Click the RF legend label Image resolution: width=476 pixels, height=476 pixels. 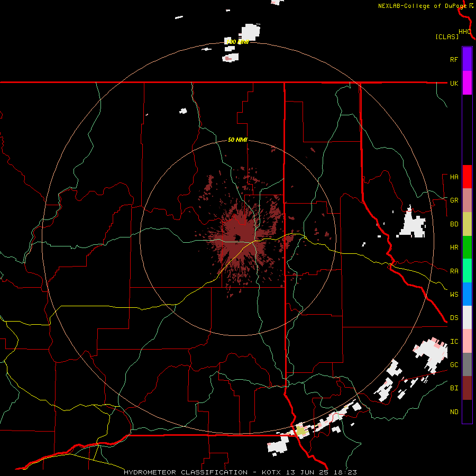tap(454, 59)
